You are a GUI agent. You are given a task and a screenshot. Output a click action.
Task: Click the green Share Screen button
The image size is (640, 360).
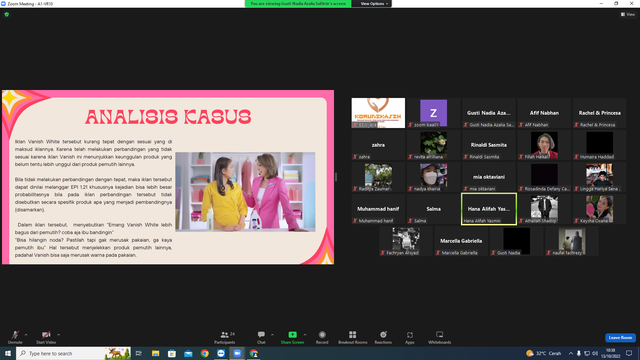[x=292, y=337]
